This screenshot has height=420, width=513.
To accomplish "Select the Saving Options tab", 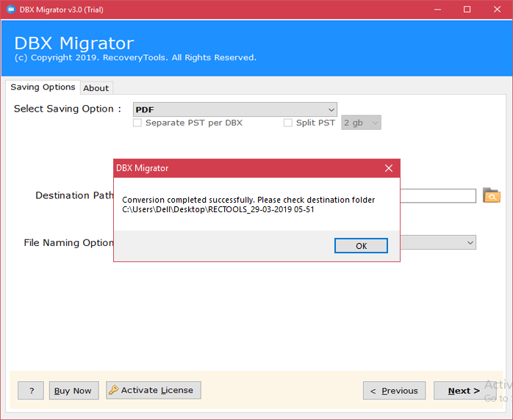I will [x=43, y=87].
